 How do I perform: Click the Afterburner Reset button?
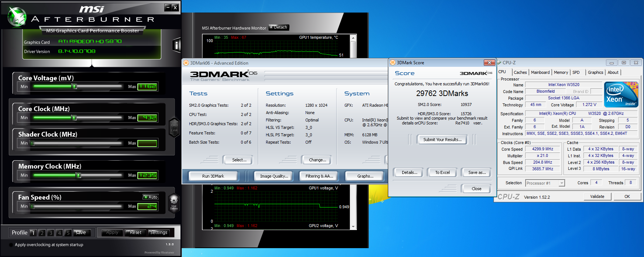[135, 233]
